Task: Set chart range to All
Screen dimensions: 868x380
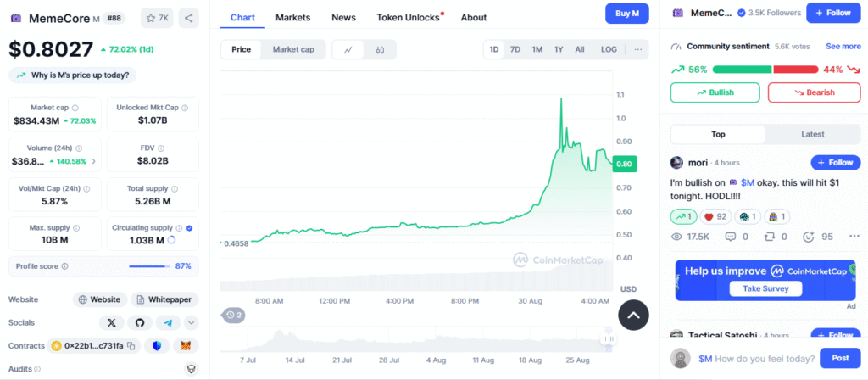Action: (x=580, y=49)
